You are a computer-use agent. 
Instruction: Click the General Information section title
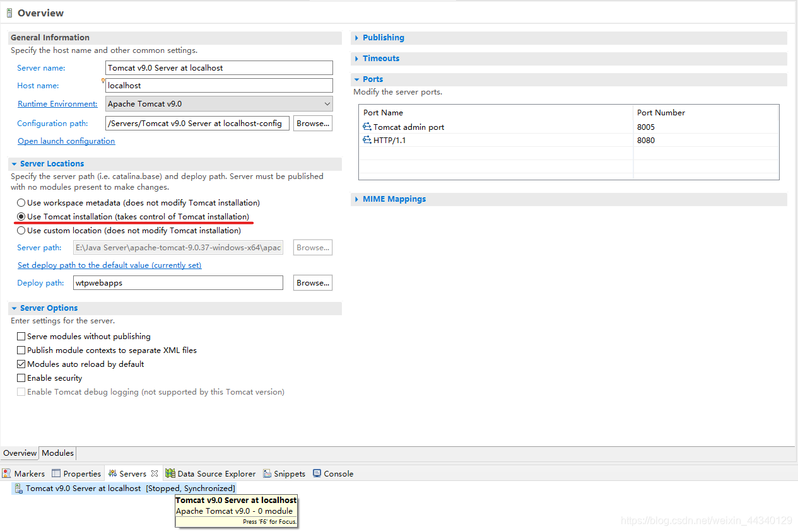point(50,38)
